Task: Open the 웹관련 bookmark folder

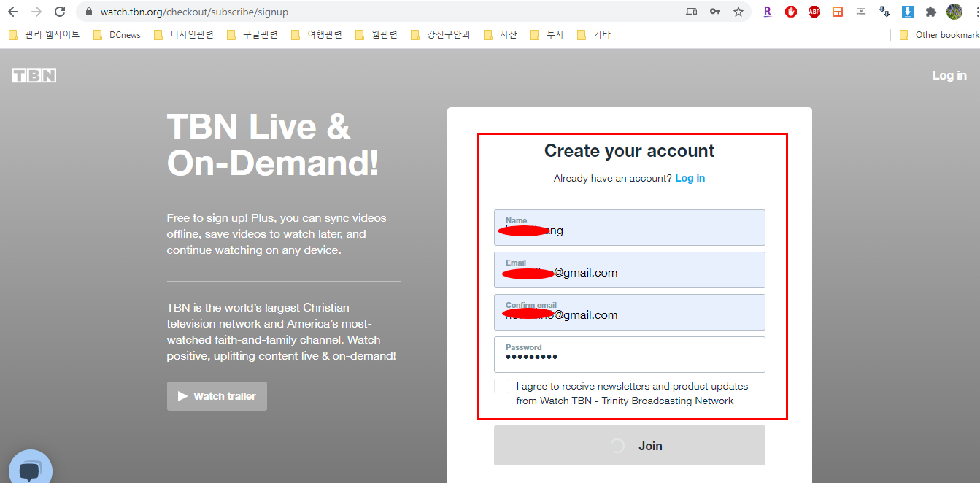Action: pyautogui.click(x=377, y=34)
